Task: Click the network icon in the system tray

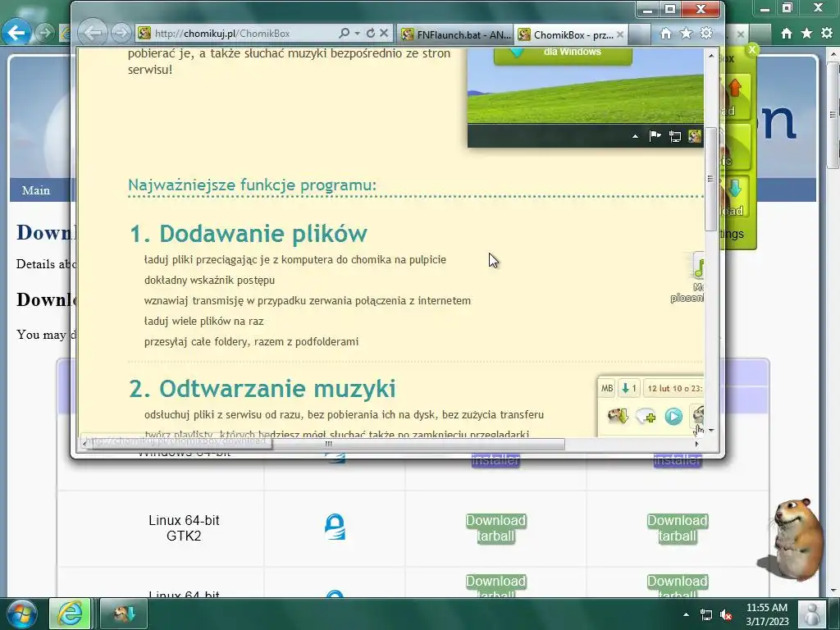Action: coord(706,614)
